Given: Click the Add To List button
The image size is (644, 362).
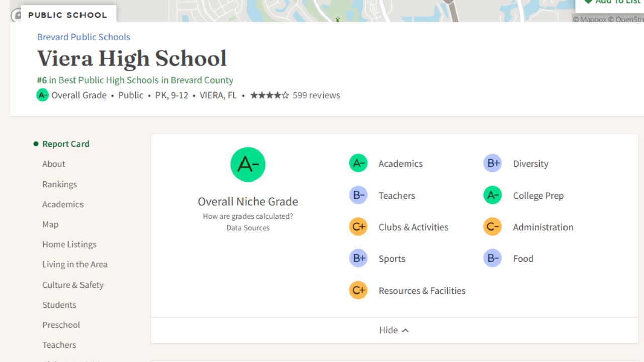Looking at the screenshot, I should pyautogui.click(x=611, y=3).
